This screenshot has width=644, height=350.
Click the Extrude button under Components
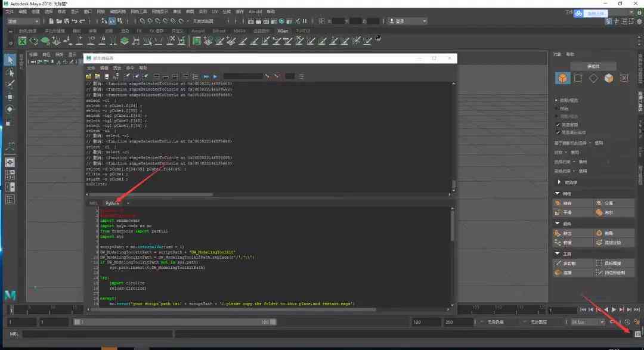pos(573,233)
